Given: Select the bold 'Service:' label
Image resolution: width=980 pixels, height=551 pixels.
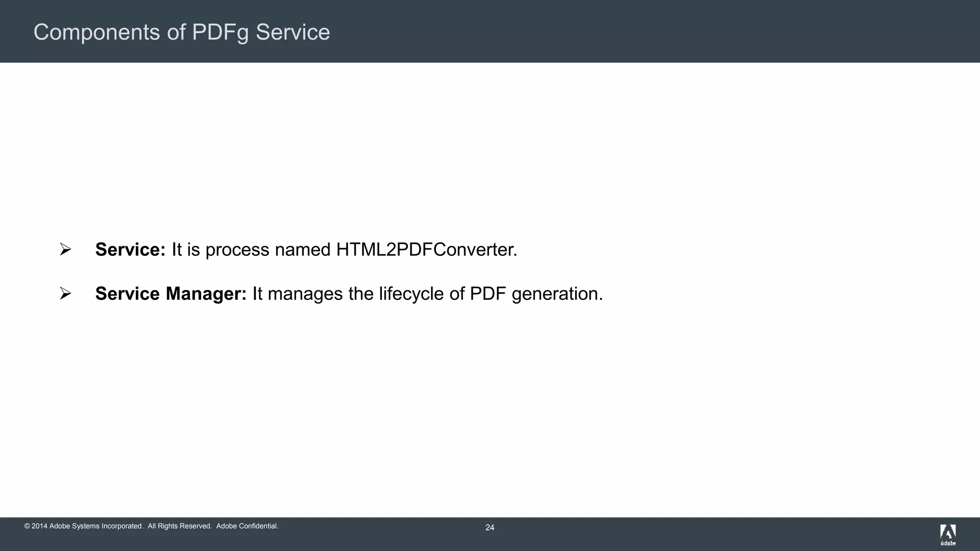Looking at the screenshot, I should [x=130, y=250].
